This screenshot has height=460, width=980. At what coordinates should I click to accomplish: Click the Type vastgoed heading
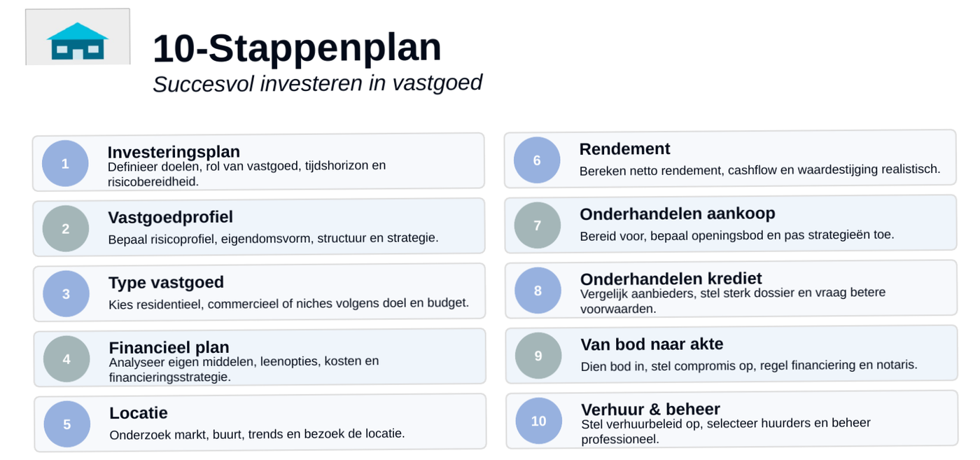[x=166, y=282]
